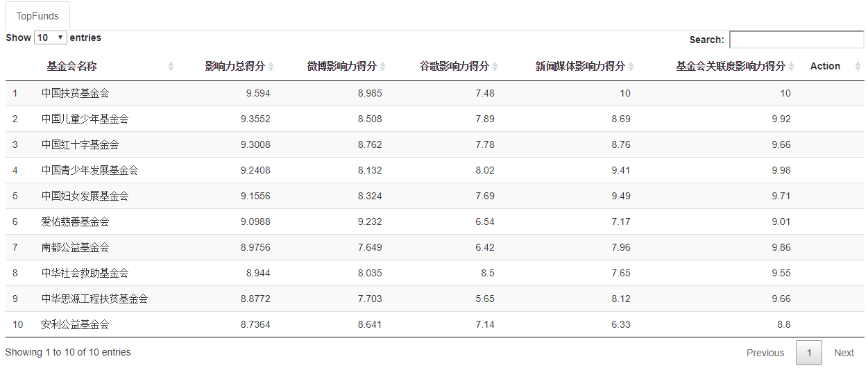The height and width of the screenshot is (368, 868).
Task: Click Weibo score 8.985
Action: point(370,93)
